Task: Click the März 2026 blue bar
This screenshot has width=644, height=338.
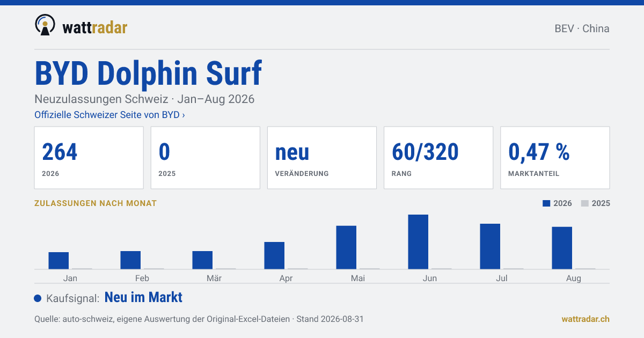Action: (x=202, y=260)
